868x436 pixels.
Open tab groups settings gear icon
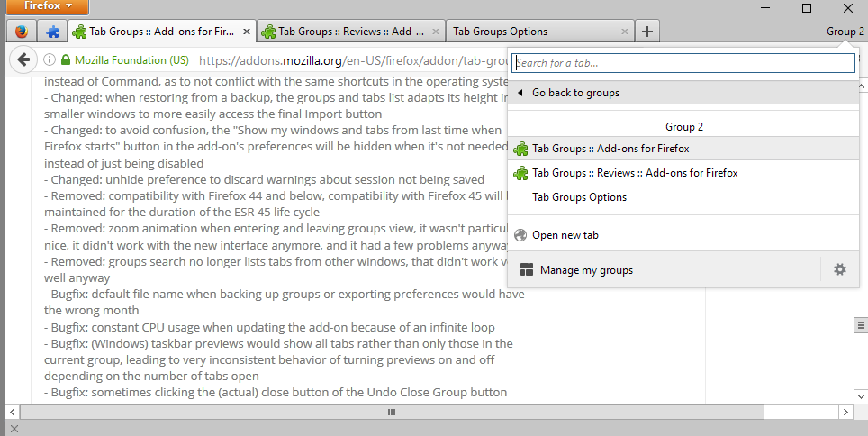click(x=840, y=270)
